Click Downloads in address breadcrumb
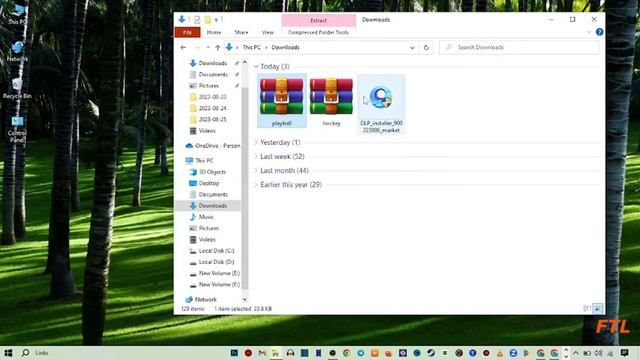This screenshot has width=640, height=360. [x=285, y=47]
